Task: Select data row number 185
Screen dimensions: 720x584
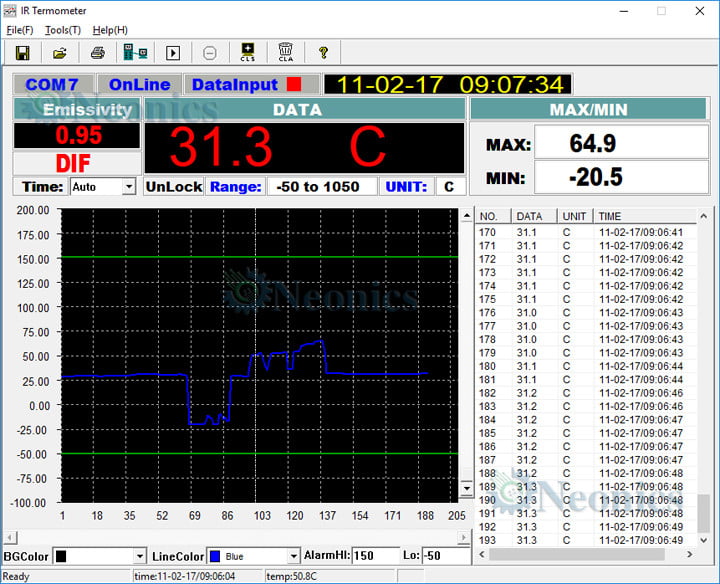Action: pyautogui.click(x=587, y=433)
